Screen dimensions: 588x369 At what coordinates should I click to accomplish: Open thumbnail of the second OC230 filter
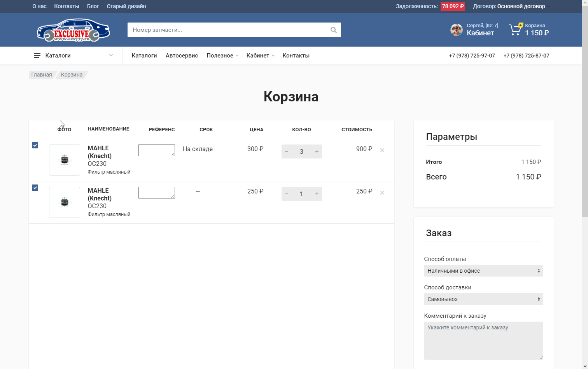pos(65,202)
